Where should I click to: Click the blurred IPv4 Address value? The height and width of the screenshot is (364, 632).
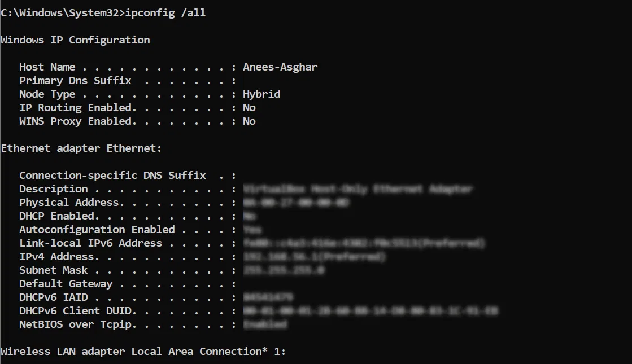point(314,257)
